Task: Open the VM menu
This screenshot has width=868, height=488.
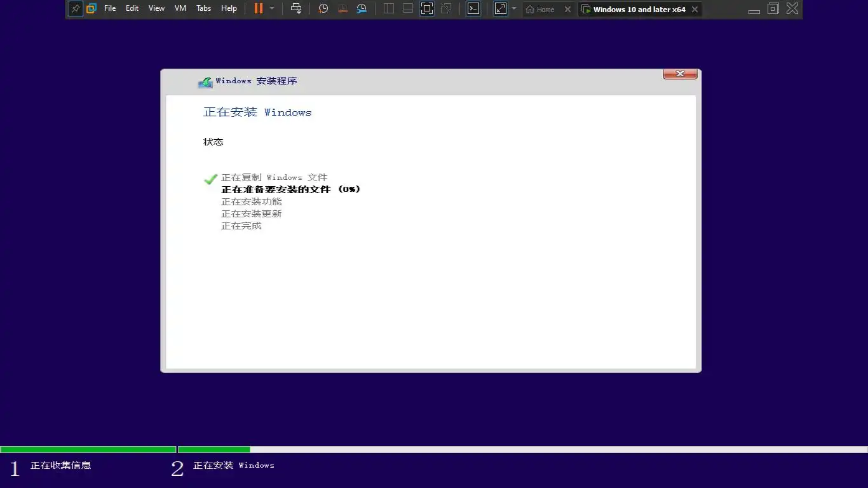Action: (180, 9)
